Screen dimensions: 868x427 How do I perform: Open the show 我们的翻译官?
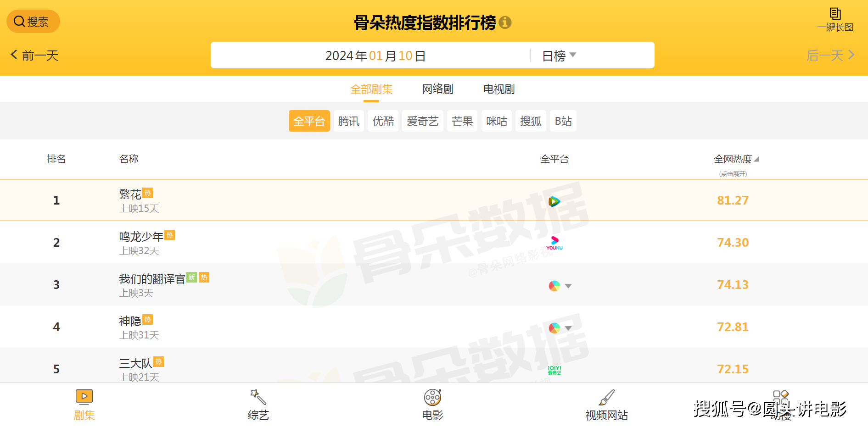(152, 279)
